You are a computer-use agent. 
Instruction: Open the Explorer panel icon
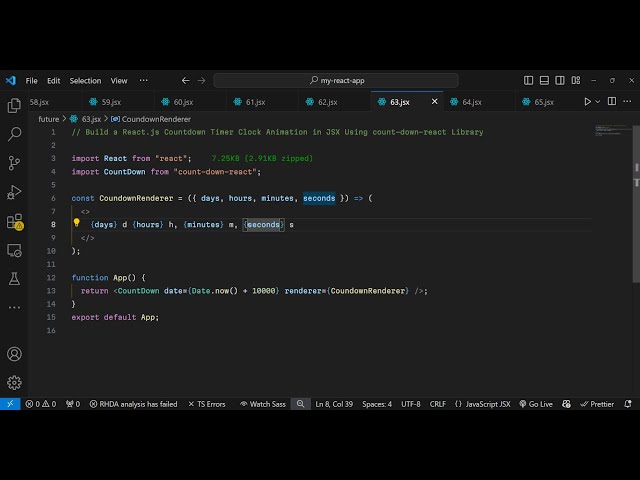14,105
